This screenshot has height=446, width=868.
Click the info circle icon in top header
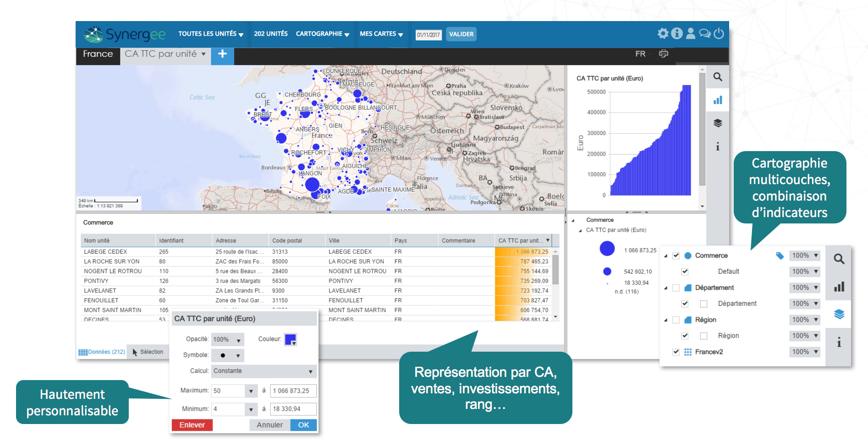point(677,33)
